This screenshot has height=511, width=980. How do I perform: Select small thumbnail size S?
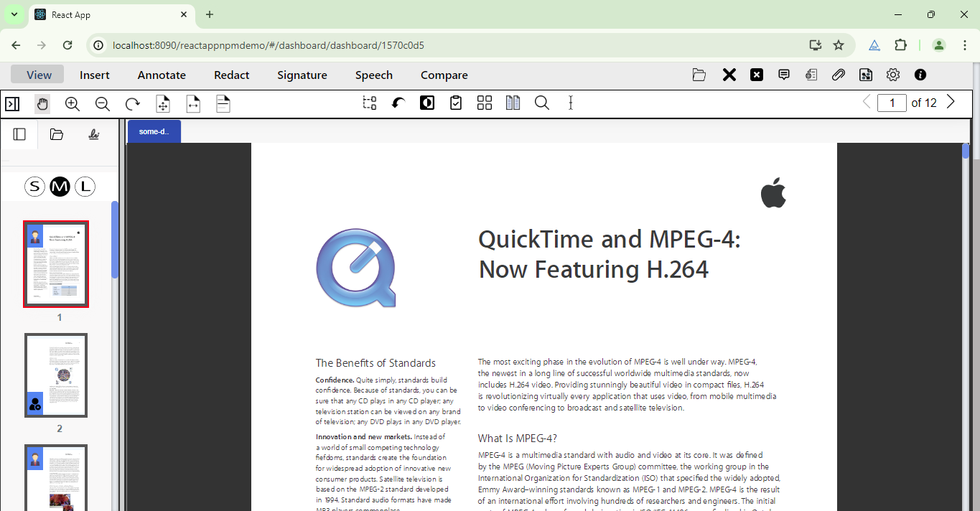[x=34, y=187]
